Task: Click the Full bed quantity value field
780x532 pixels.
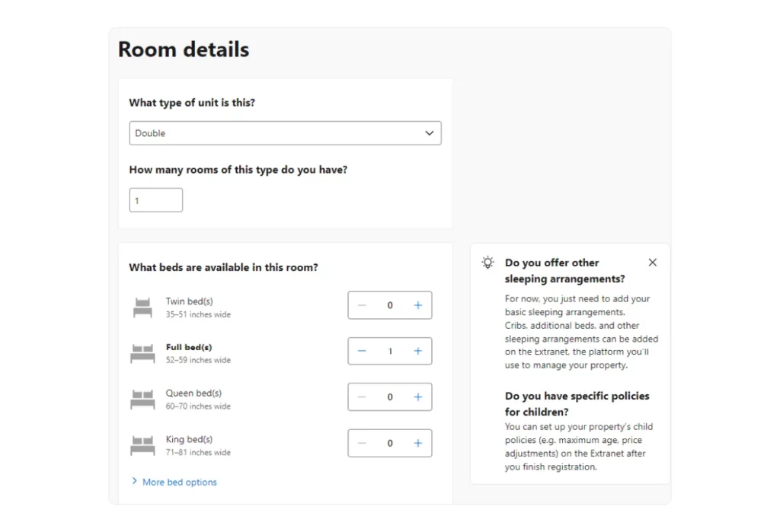Action: [390, 351]
